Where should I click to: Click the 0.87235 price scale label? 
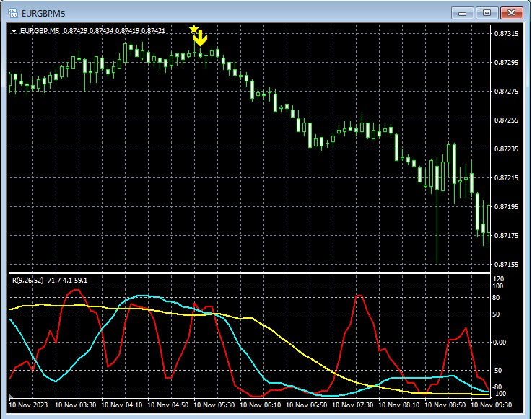coord(506,149)
